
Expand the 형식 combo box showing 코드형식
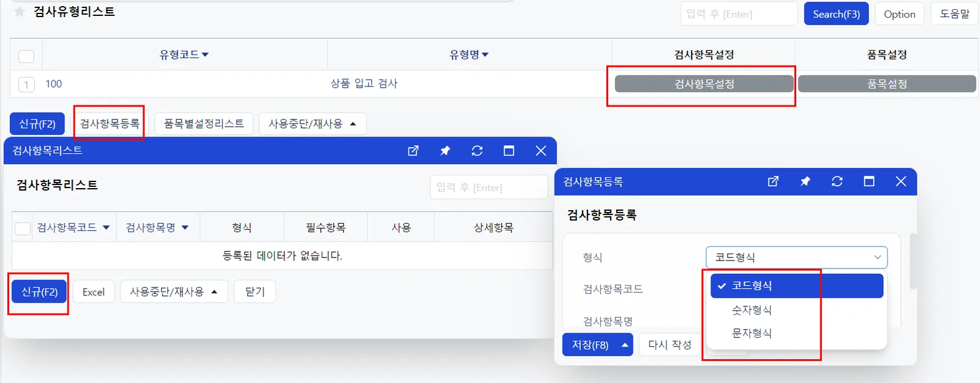pyautogui.click(x=796, y=257)
